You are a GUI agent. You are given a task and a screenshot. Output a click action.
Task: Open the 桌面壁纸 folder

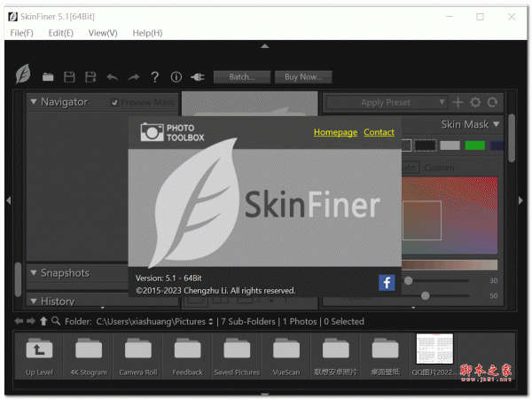tap(385, 357)
